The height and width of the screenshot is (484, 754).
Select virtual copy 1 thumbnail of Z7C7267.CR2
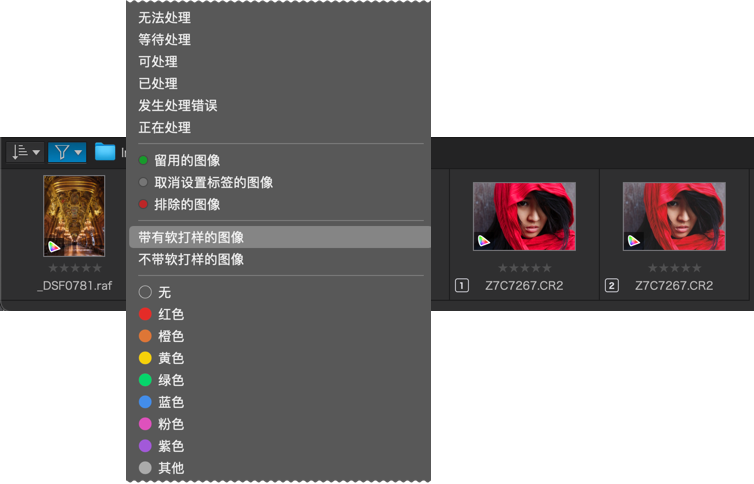(x=524, y=216)
